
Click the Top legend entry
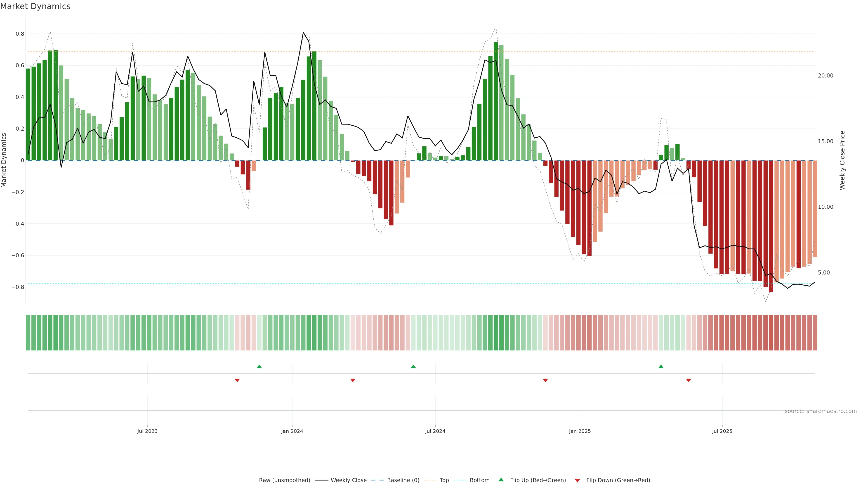coord(444,480)
